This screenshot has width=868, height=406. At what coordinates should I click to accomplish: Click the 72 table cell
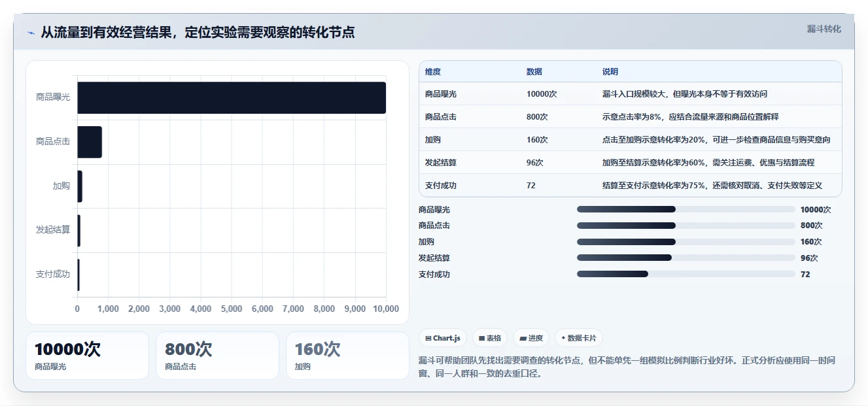(x=531, y=186)
